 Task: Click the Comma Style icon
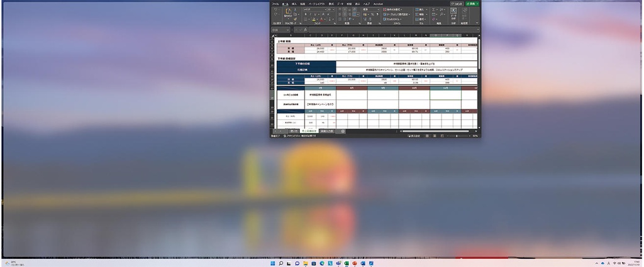point(377,14)
